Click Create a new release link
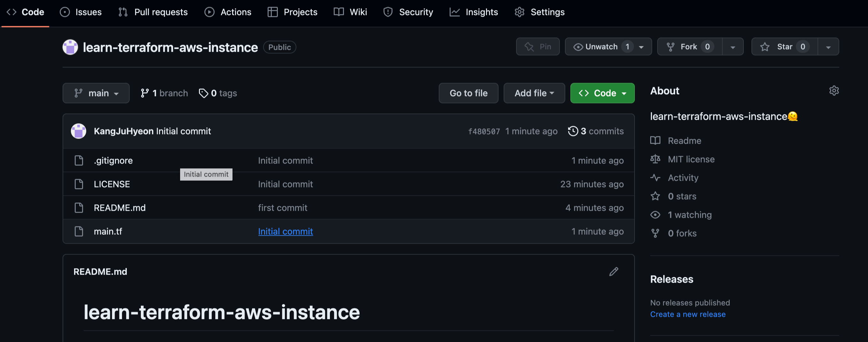The width and height of the screenshot is (868, 342). click(688, 314)
